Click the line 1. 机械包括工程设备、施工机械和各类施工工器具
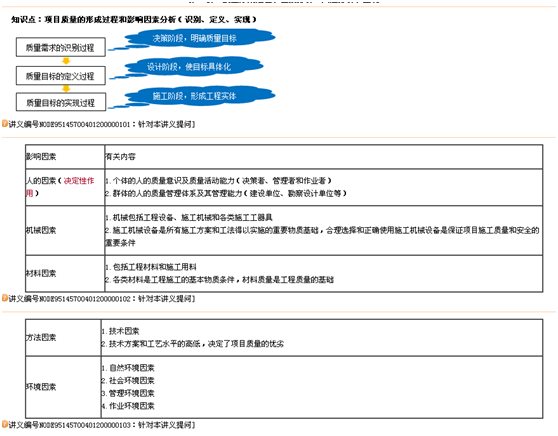The image size is (558, 436). [189, 217]
